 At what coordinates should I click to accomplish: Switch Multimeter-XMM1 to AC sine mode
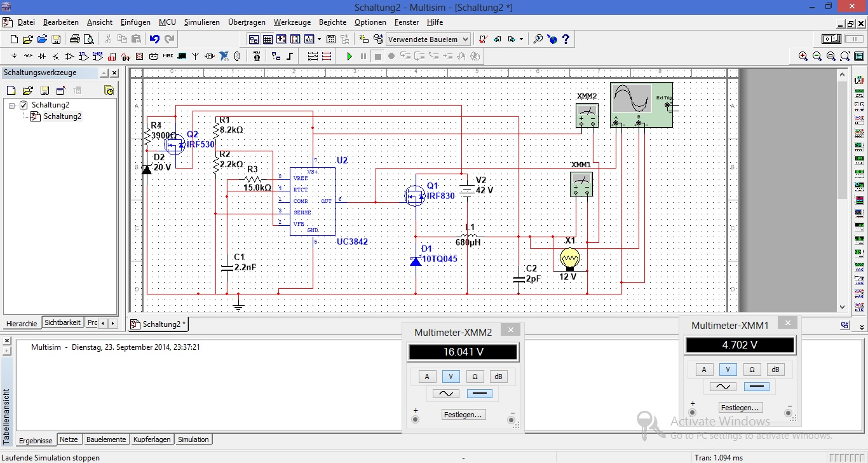click(x=723, y=386)
